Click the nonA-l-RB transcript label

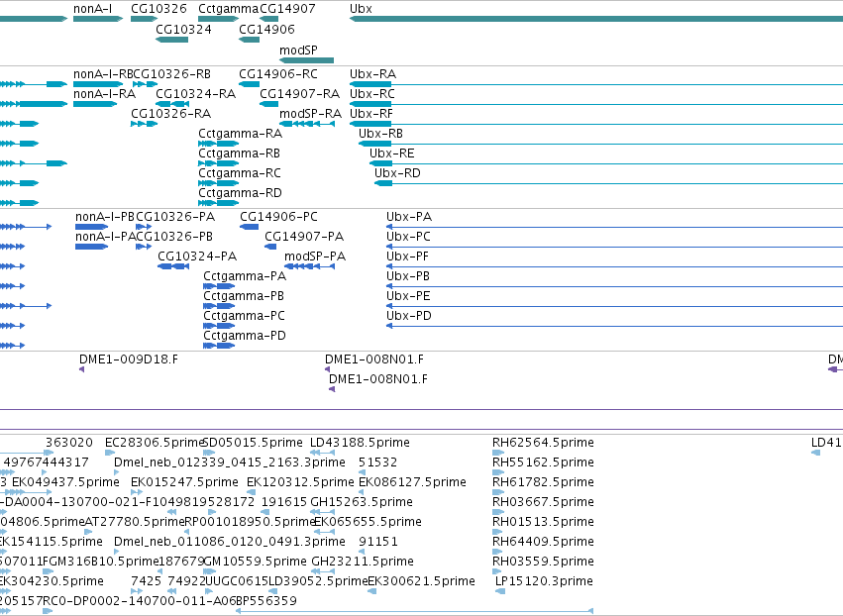pos(103,73)
